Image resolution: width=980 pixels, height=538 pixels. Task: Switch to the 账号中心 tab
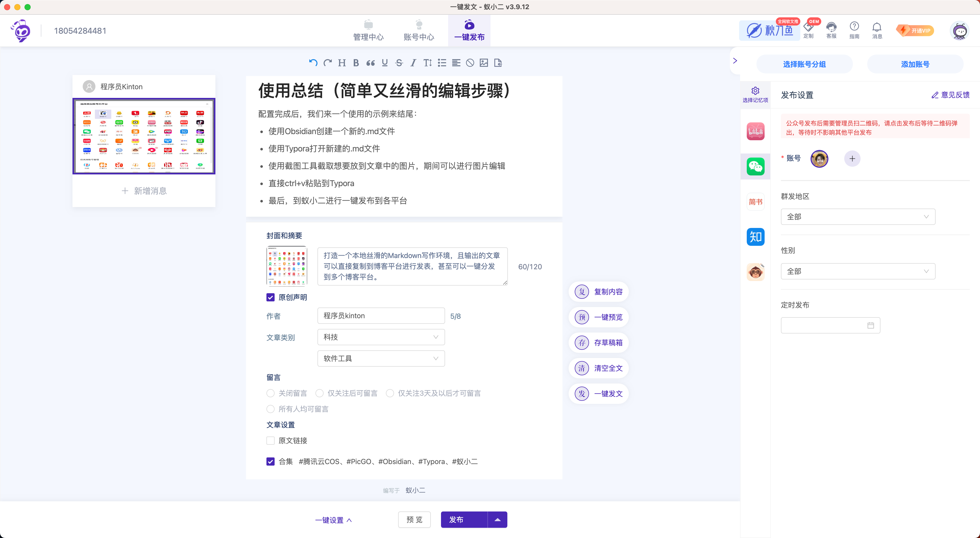(419, 30)
